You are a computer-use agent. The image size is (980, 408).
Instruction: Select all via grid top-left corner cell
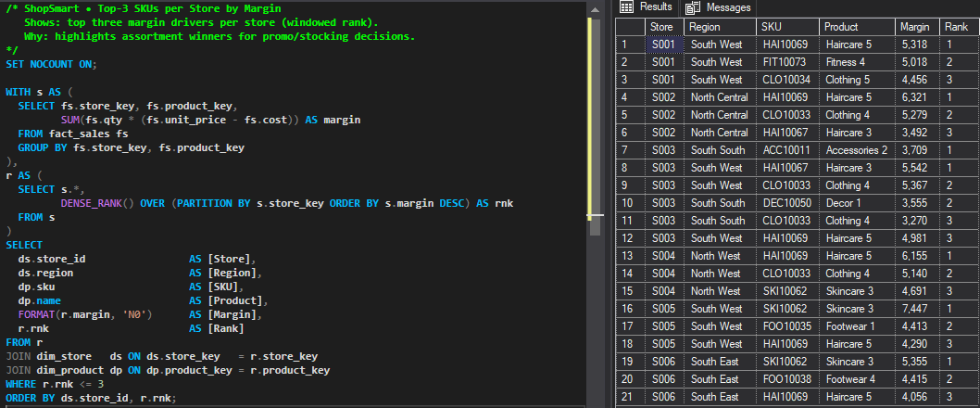[629, 27]
